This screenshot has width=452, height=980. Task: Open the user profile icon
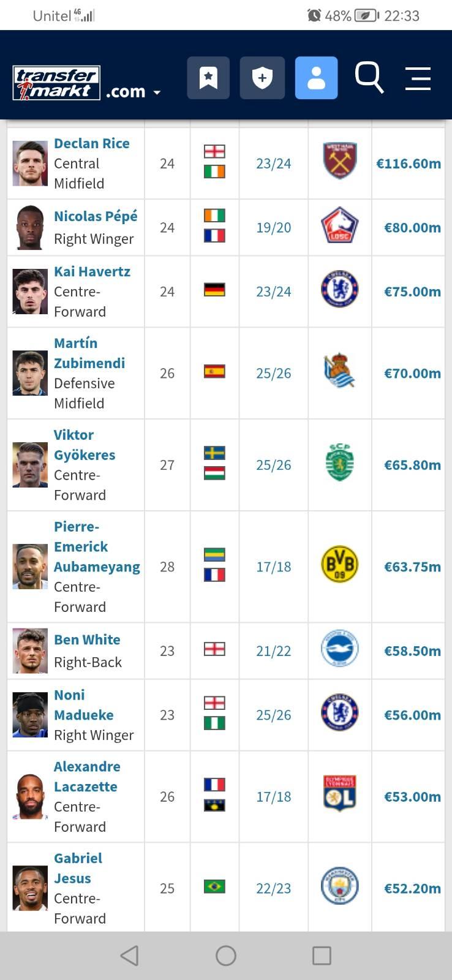pyautogui.click(x=316, y=78)
